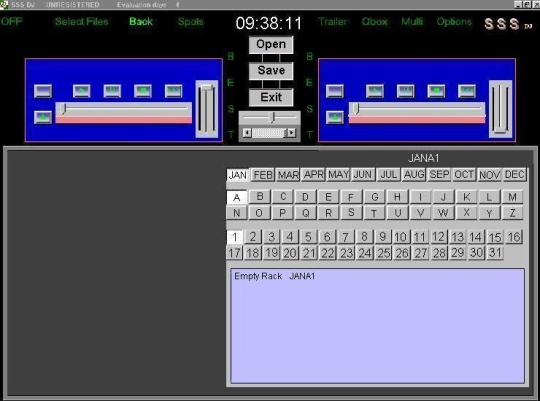540x401 pixels.
Task: Stop the left deck
Action: click(x=143, y=91)
